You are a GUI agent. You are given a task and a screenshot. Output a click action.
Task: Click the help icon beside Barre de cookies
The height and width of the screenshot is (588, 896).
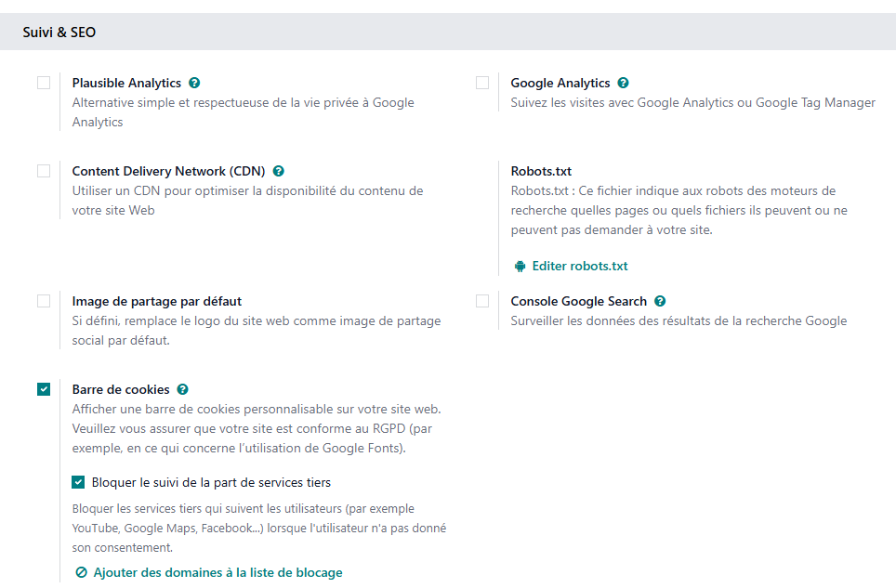tap(182, 389)
